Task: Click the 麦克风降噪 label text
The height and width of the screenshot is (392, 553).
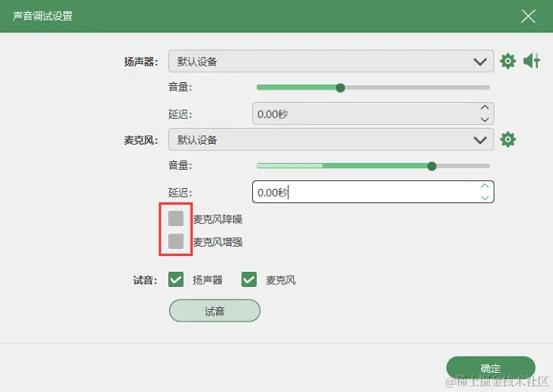Action: coord(217,219)
